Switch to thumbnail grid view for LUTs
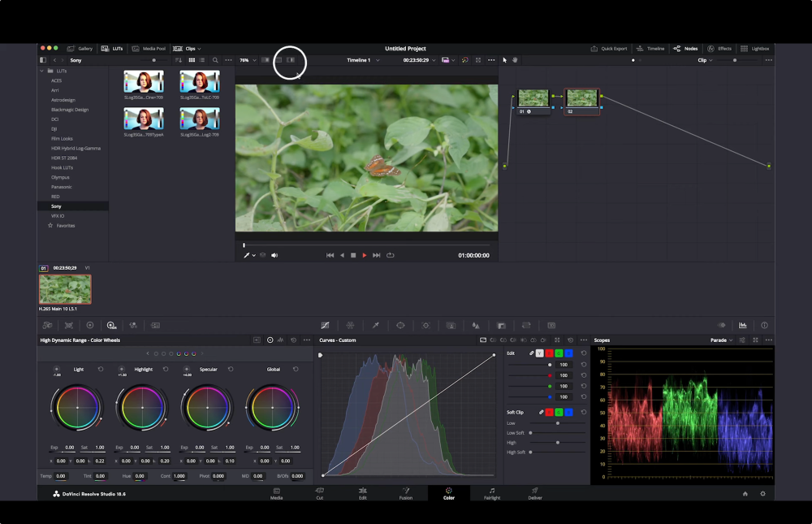This screenshot has height=524, width=812. tap(192, 60)
